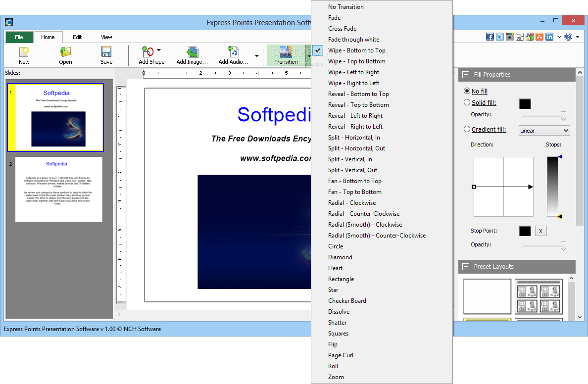This screenshot has height=384, width=588.
Task: Select the Shatter transition
Action: coord(382,322)
